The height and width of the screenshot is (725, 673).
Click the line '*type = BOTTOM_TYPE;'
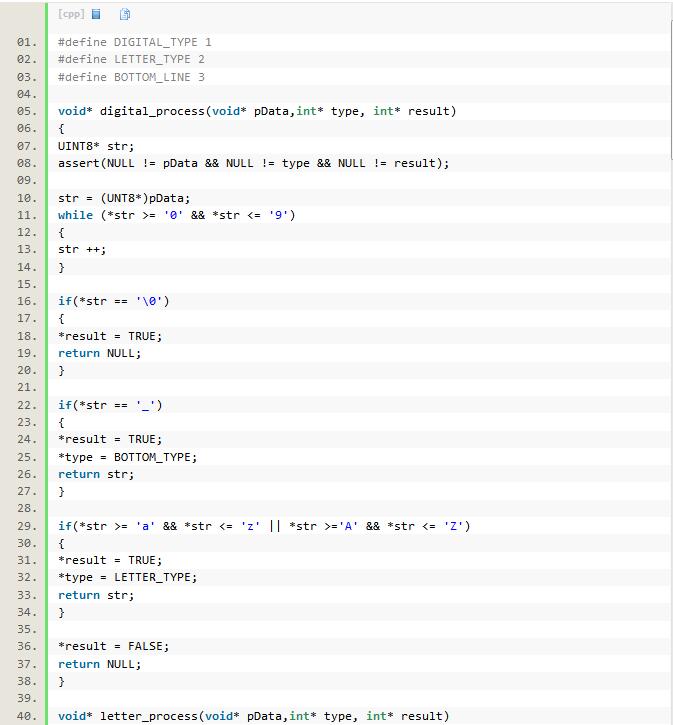(128, 457)
